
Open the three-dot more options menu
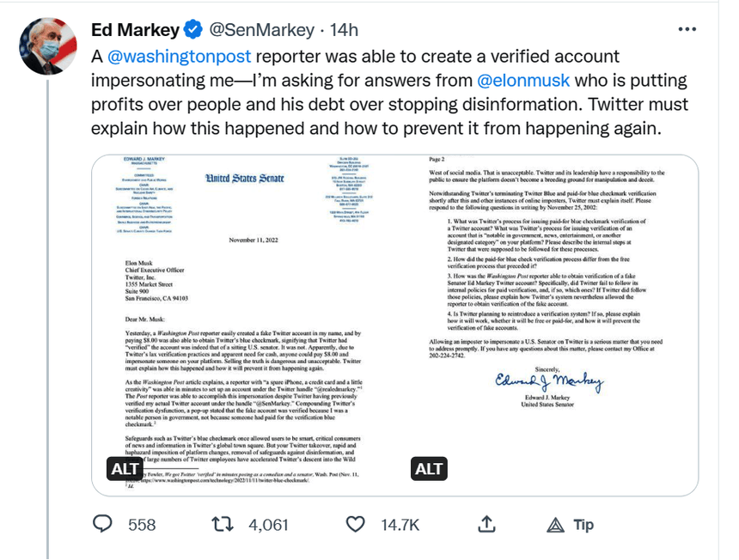pyautogui.click(x=687, y=29)
